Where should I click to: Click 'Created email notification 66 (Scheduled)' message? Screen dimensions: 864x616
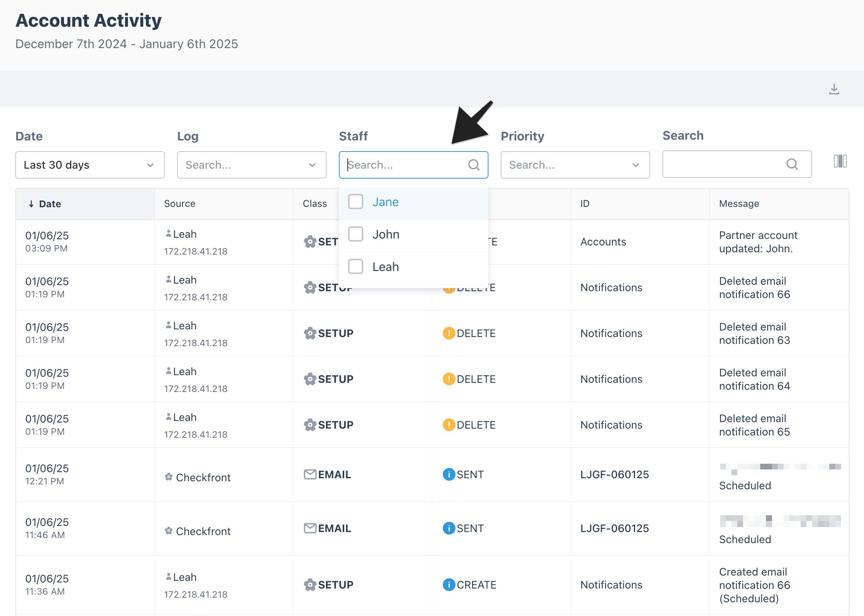pyautogui.click(x=755, y=585)
